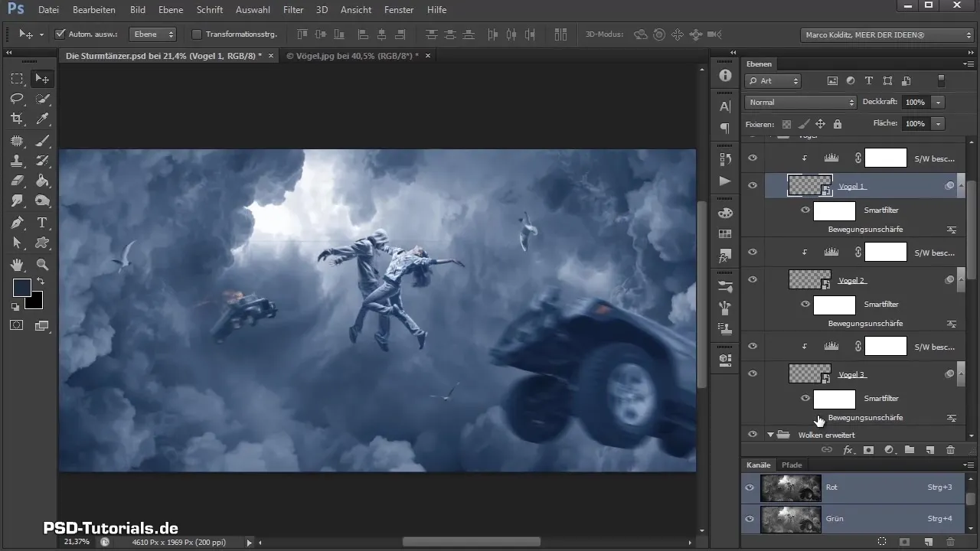Lock layer position icon
Viewport: 980px width, 551px height.
pos(820,124)
